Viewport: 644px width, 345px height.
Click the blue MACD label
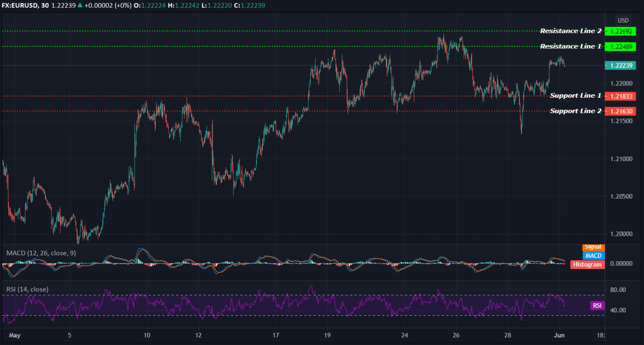(593, 256)
